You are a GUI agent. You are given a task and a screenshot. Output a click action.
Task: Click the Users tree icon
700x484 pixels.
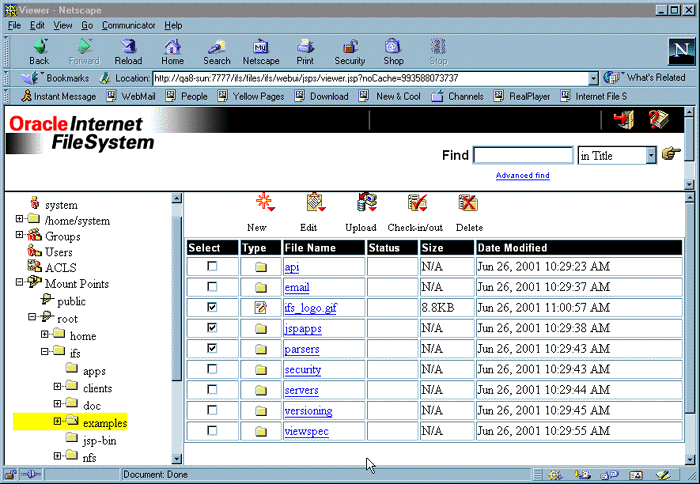(x=34, y=251)
